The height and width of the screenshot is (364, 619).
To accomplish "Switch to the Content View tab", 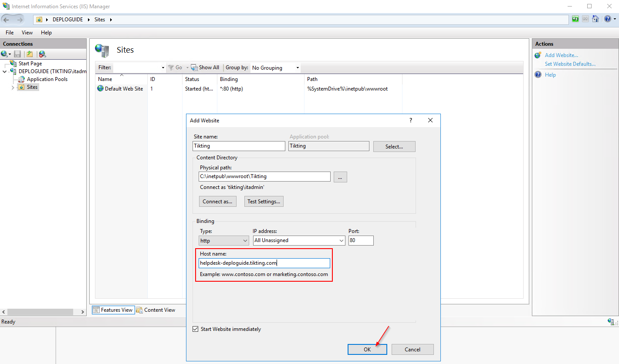I will point(156,310).
